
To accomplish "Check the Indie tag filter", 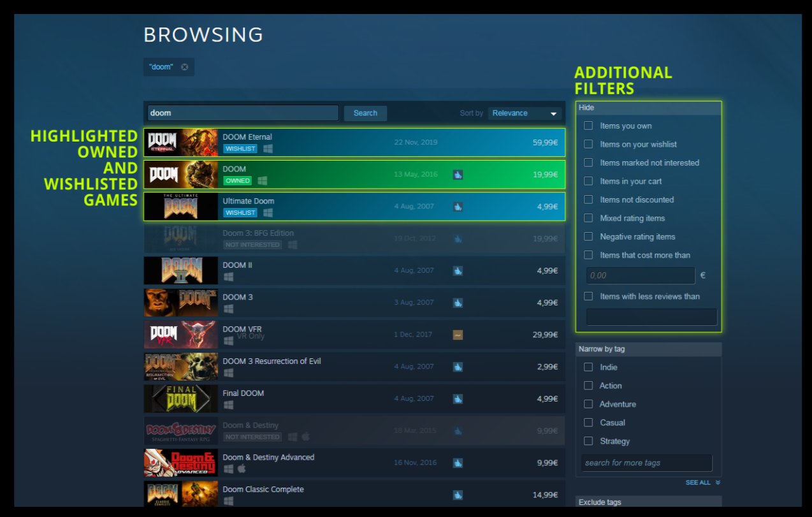I will [588, 367].
